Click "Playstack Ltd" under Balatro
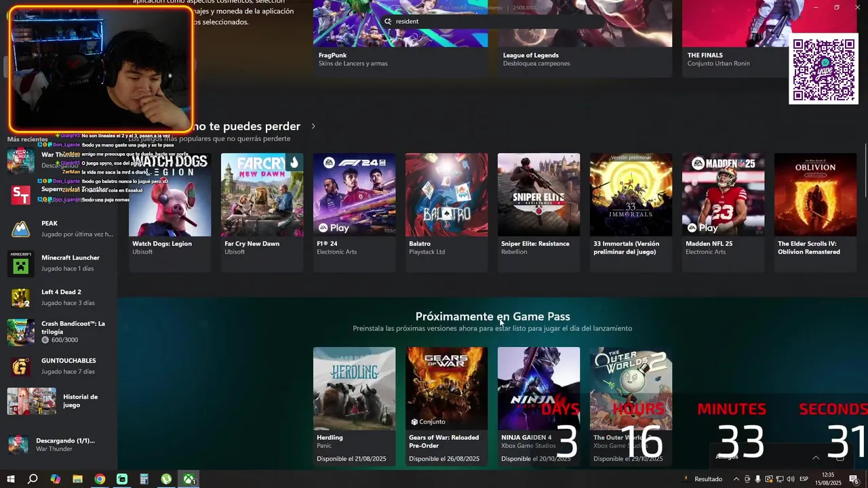868x488 pixels. pos(427,252)
